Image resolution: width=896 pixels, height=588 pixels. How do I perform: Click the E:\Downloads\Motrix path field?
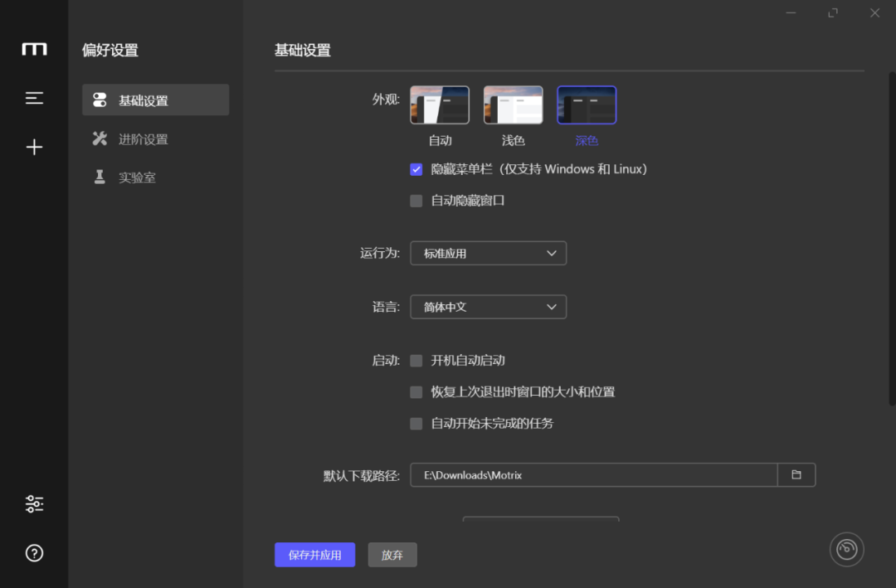point(594,475)
